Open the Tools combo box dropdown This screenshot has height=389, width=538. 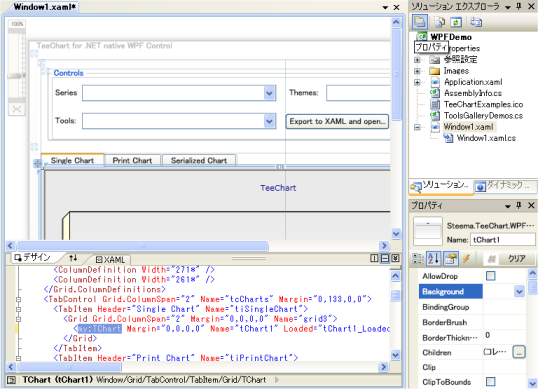(x=269, y=121)
